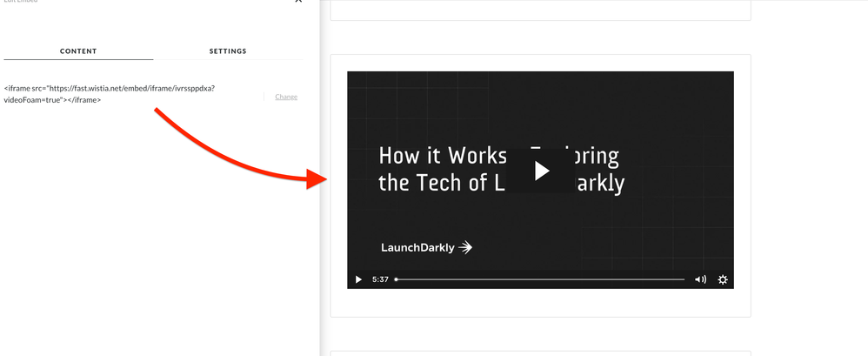Click the LaunchDarkly logo in the video
Image resolution: width=868 pixels, height=356 pixels.
(426, 247)
